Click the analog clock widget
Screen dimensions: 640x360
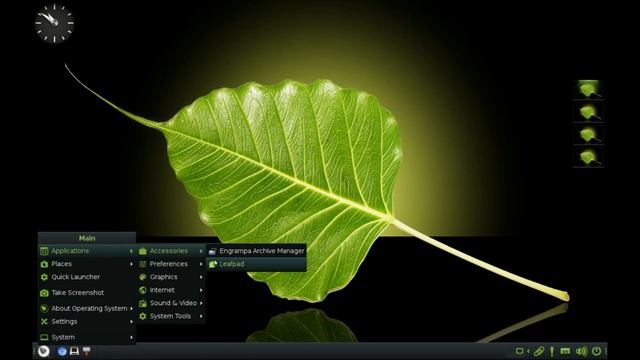point(54,23)
